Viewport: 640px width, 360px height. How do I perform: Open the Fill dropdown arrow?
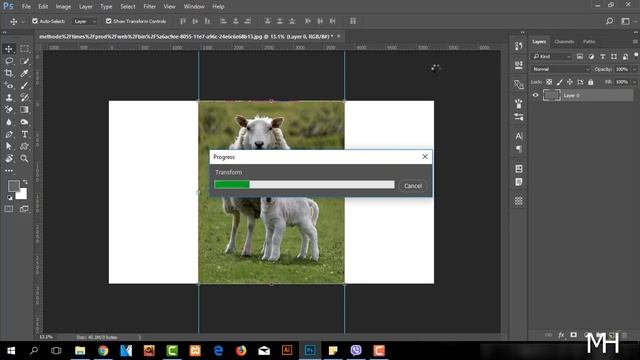pos(634,82)
